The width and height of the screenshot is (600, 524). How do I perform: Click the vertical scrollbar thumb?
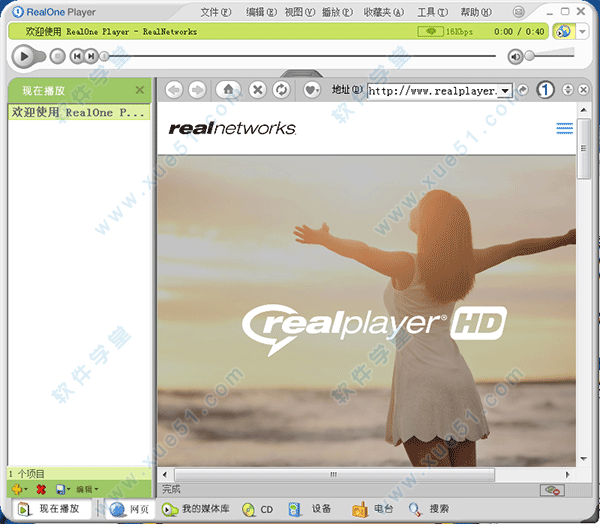[x=583, y=148]
